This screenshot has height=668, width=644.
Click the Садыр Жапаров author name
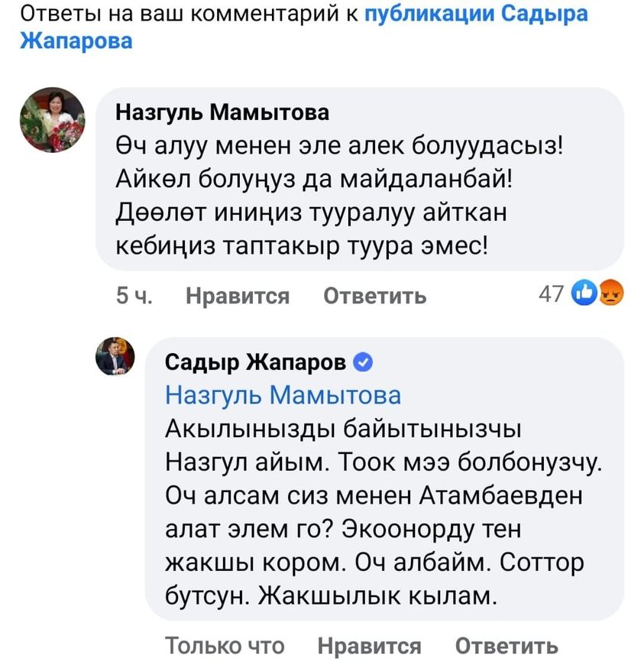click(x=255, y=362)
